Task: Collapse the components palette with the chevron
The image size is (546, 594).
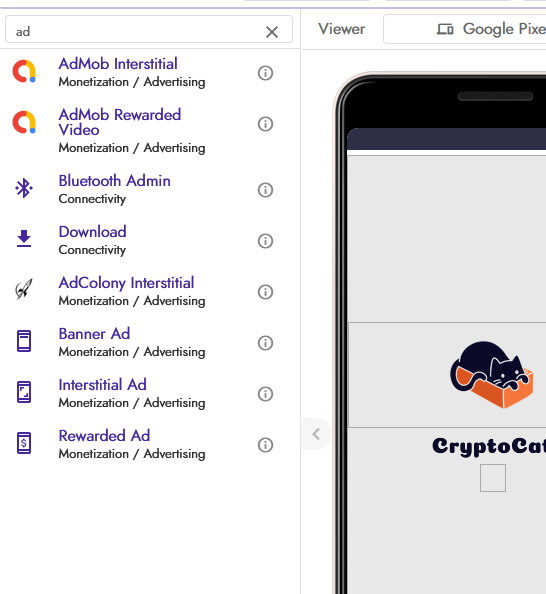Action: coord(316,434)
